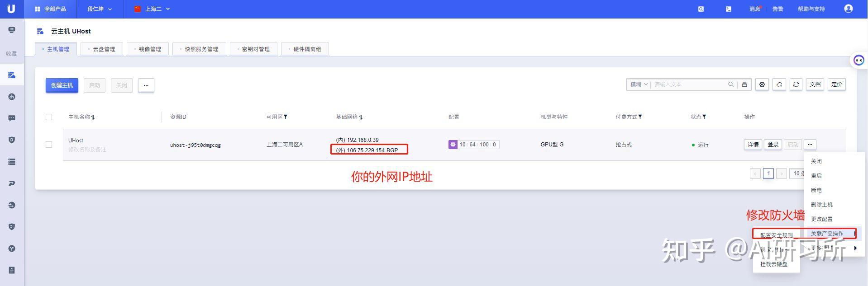Screen dimensions: 868x286
Task: Expand the 段仁坤 project dropdown
Action: click(x=100, y=9)
